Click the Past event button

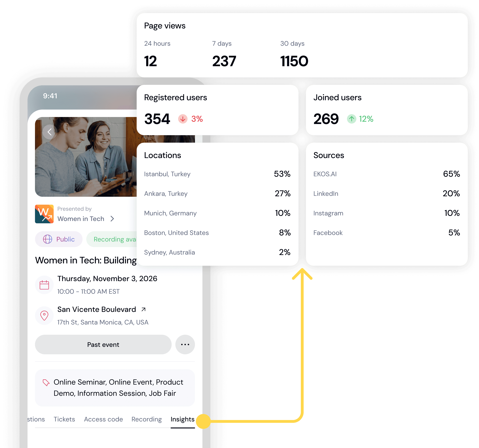pos(103,344)
